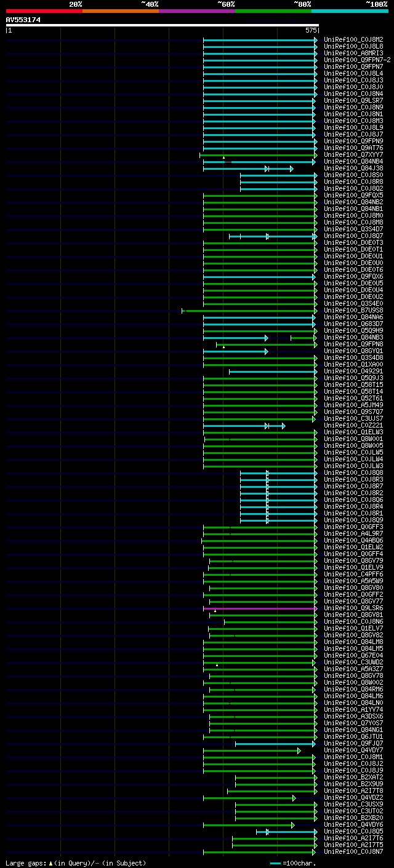Open hit UniRef100_A8MRI3
The image size is (394, 868).
pyautogui.click(x=353, y=54)
